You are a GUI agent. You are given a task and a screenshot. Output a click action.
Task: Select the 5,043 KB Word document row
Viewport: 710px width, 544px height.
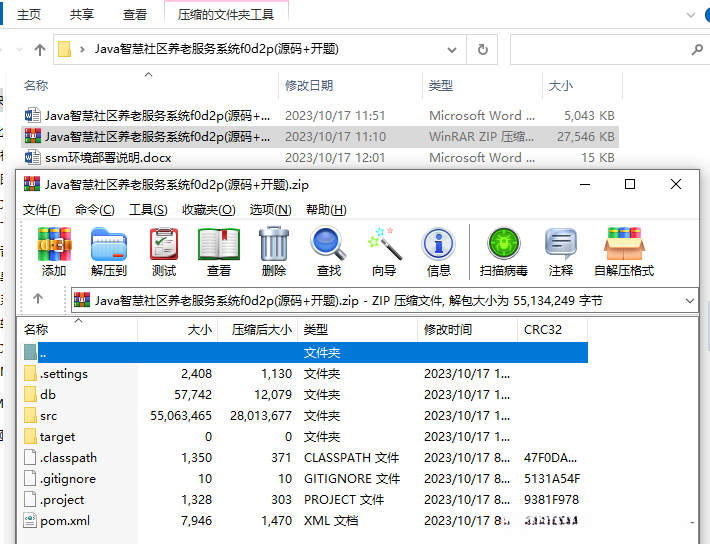320,116
